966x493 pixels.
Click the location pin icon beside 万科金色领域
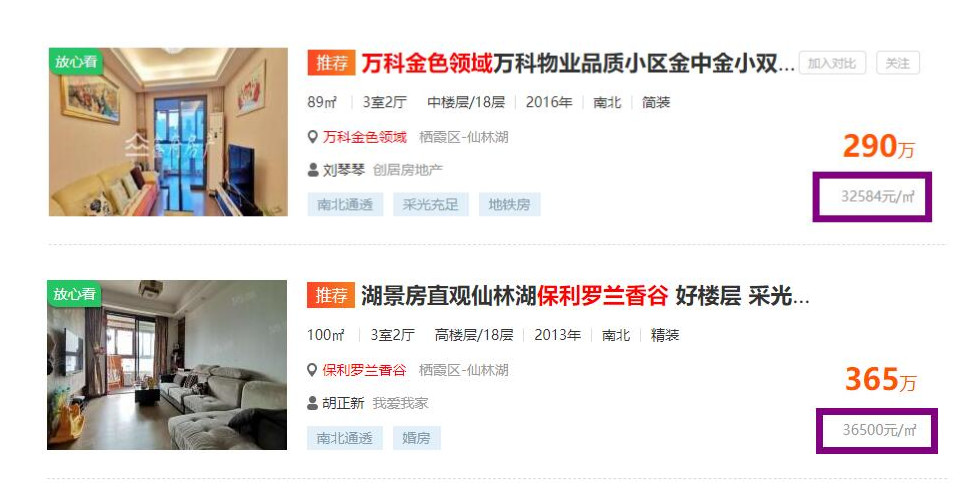tap(312, 137)
